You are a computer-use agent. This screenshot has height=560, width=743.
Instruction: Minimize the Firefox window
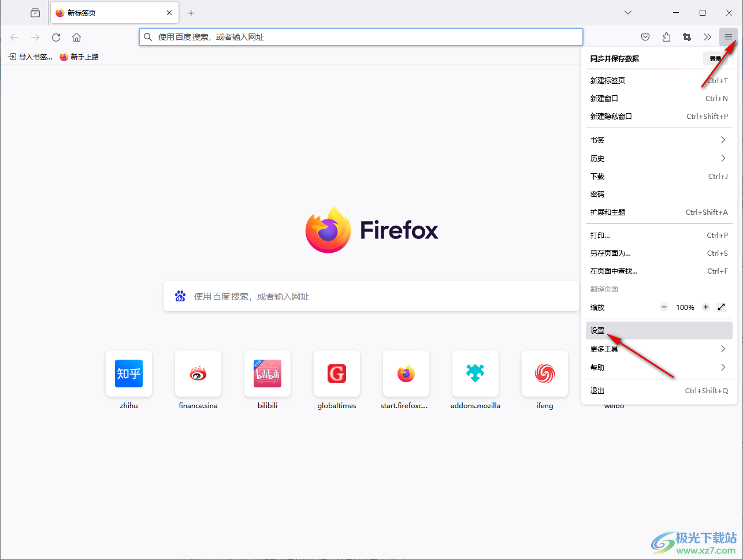click(676, 13)
